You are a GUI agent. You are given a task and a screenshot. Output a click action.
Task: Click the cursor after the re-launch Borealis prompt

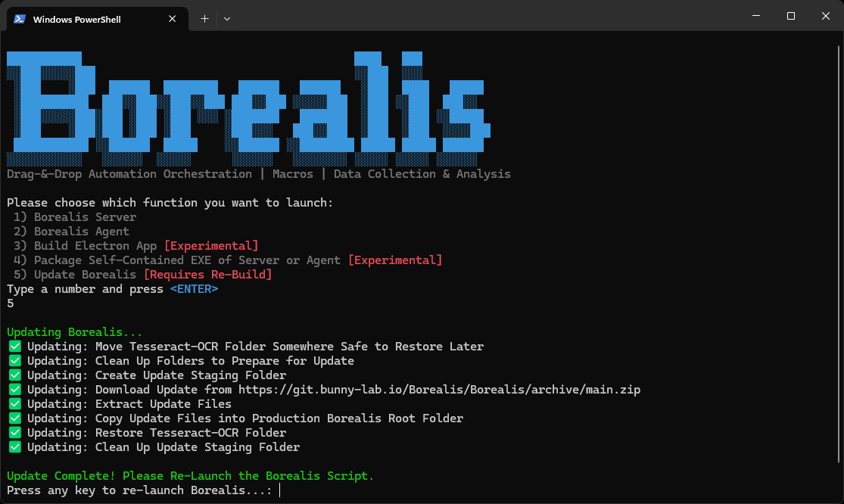(x=279, y=490)
